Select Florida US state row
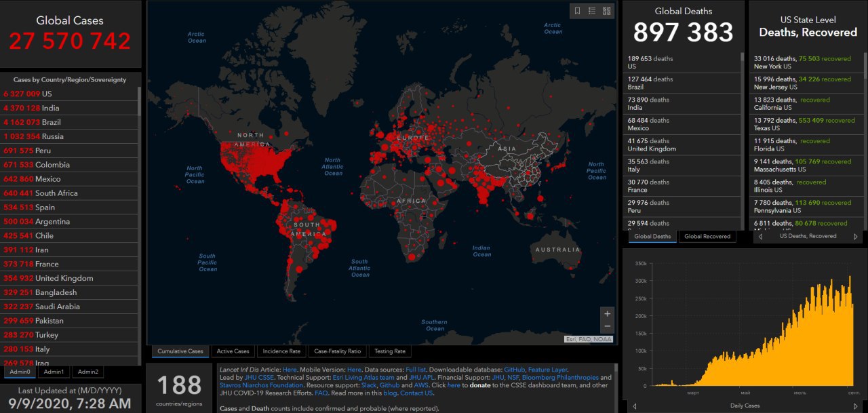This screenshot has height=413, width=868. [x=806, y=144]
